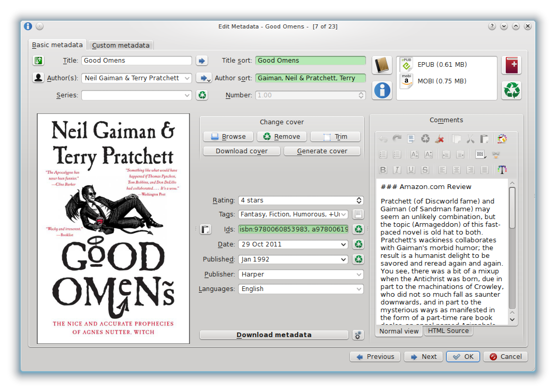
Task: Decrease indentation in comments
Action: pyautogui.click(x=460, y=154)
